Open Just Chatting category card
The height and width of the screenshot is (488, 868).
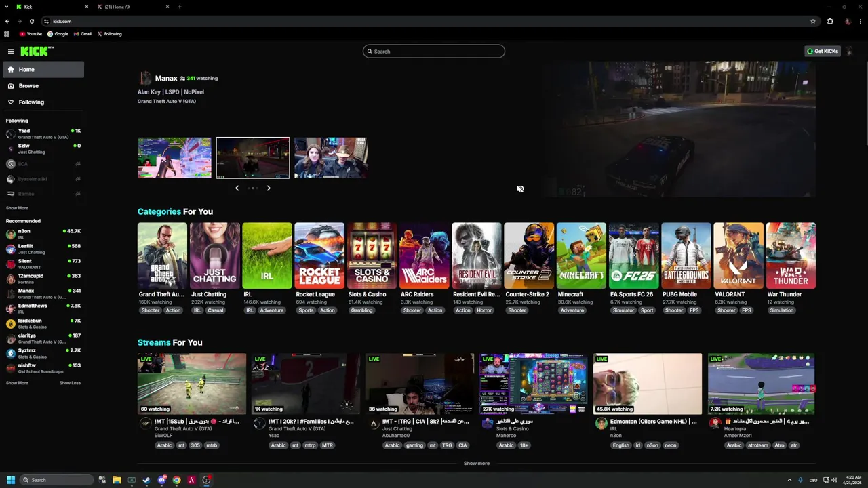(x=215, y=256)
